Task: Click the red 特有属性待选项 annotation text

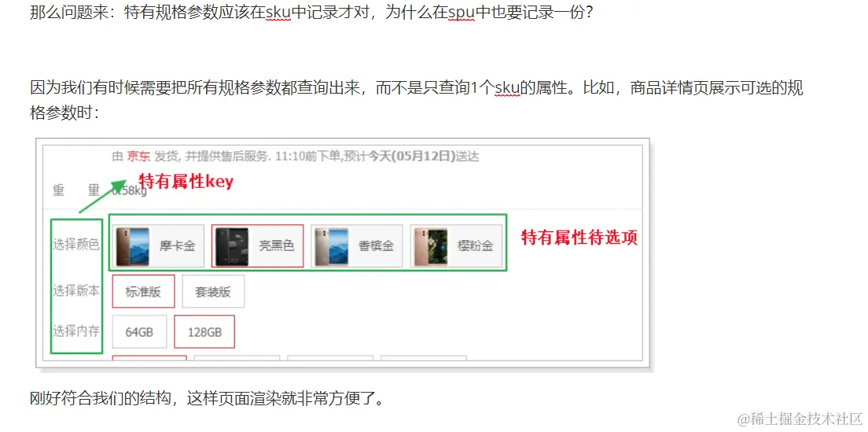Action: coord(579,238)
